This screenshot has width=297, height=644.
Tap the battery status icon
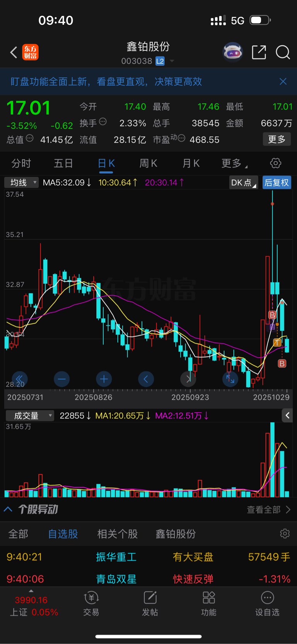pos(260,20)
